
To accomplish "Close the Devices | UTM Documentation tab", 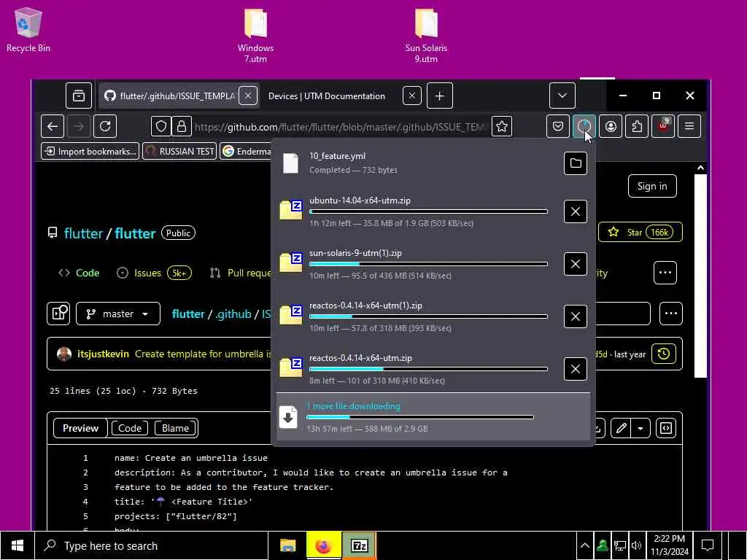I will pyautogui.click(x=412, y=96).
